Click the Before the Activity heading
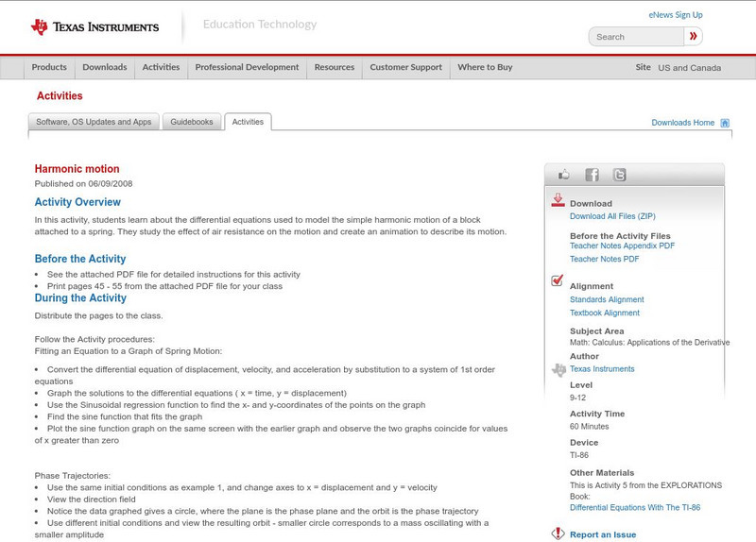The height and width of the screenshot is (542, 756). coord(80,259)
